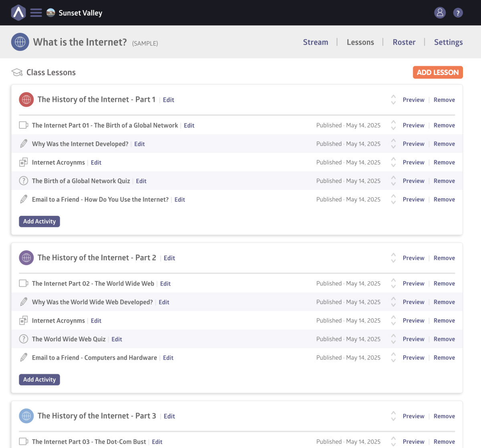Move History of the Internet Part 2 up
481x448 pixels.
click(x=393, y=255)
